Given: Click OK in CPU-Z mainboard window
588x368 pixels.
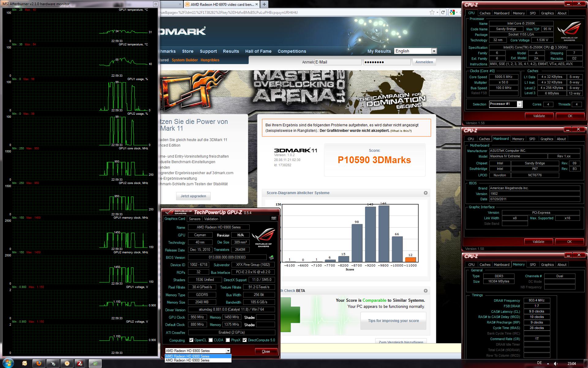Looking at the screenshot, I should click(x=569, y=242).
